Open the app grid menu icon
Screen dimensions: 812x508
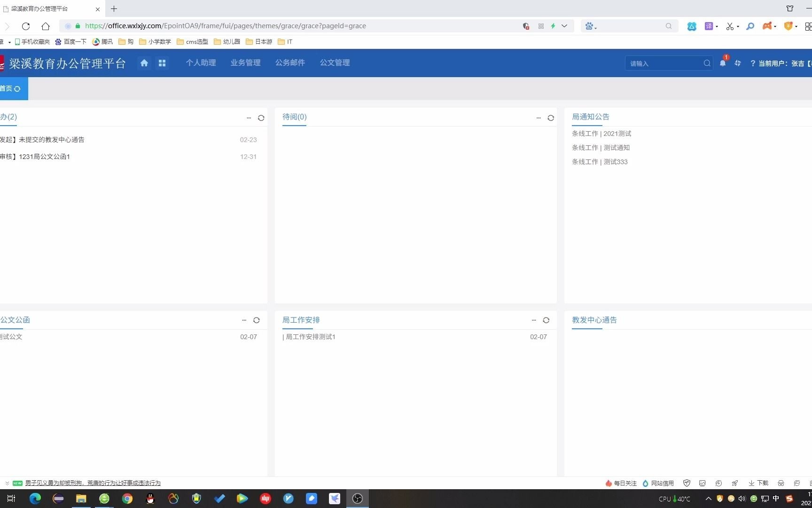click(162, 63)
